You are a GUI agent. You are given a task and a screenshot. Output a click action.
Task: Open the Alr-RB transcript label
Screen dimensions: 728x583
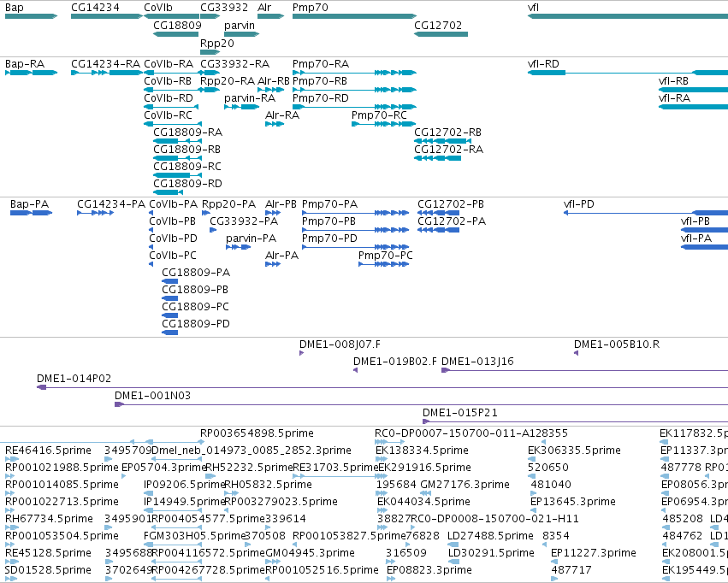tap(274, 80)
